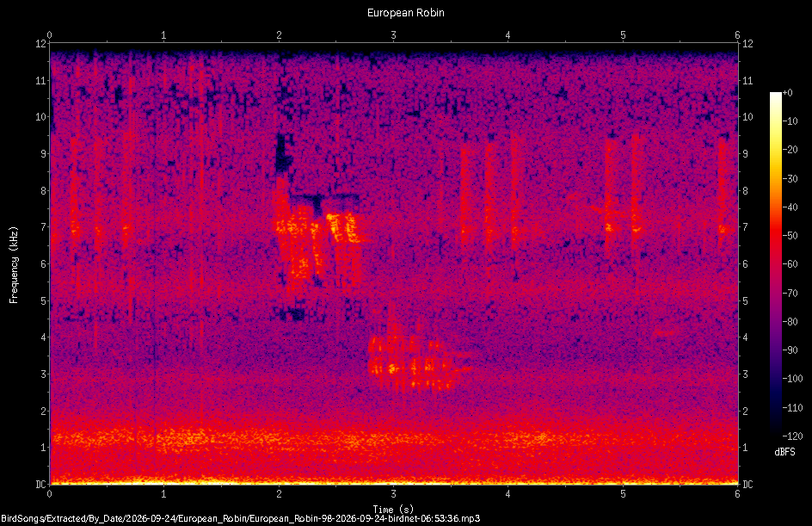812x526 pixels.
Task: Click the "DC" tick on right frequency axis
Action: (x=747, y=485)
